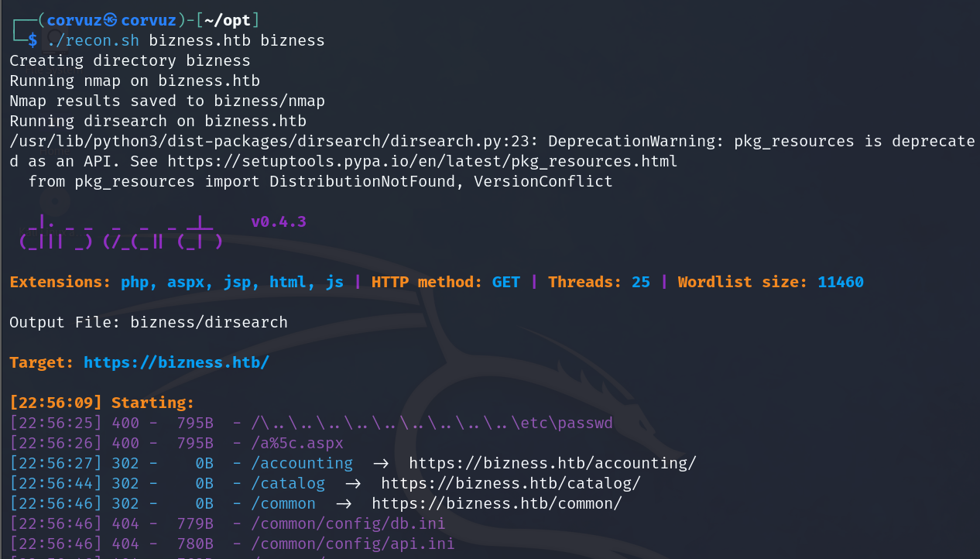
Task: Click the v0.4.3 version label
Action: click(x=279, y=222)
